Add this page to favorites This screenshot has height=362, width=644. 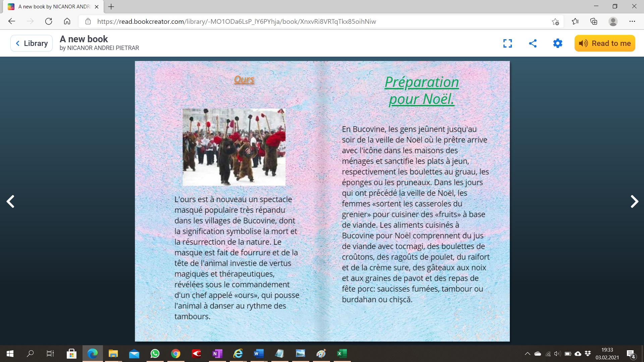point(555,21)
